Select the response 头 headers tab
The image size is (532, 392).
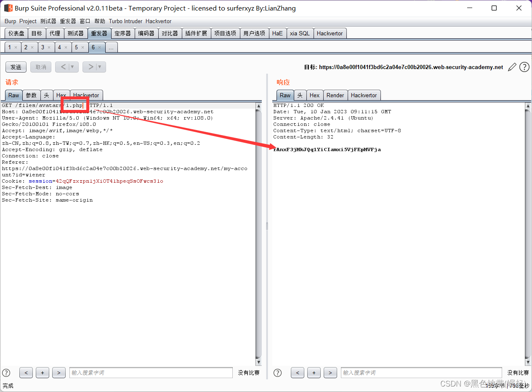(x=300, y=95)
